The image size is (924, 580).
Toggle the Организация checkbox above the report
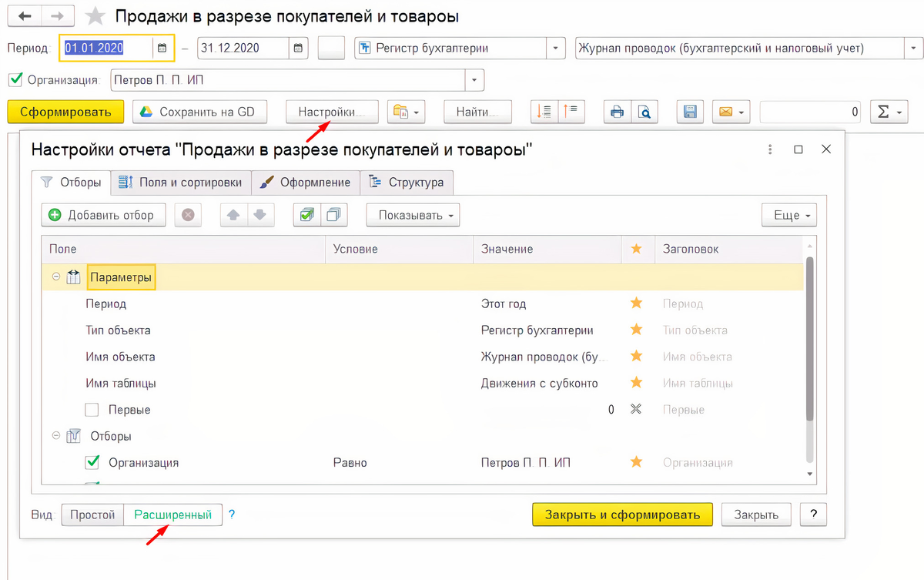click(16, 79)
